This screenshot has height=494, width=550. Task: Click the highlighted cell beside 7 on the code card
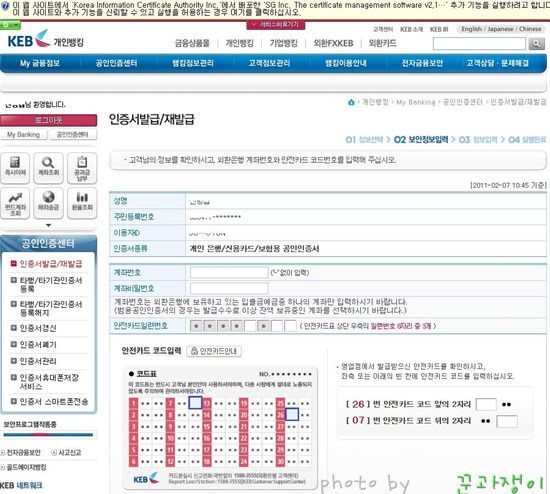(x=195, y=403)
